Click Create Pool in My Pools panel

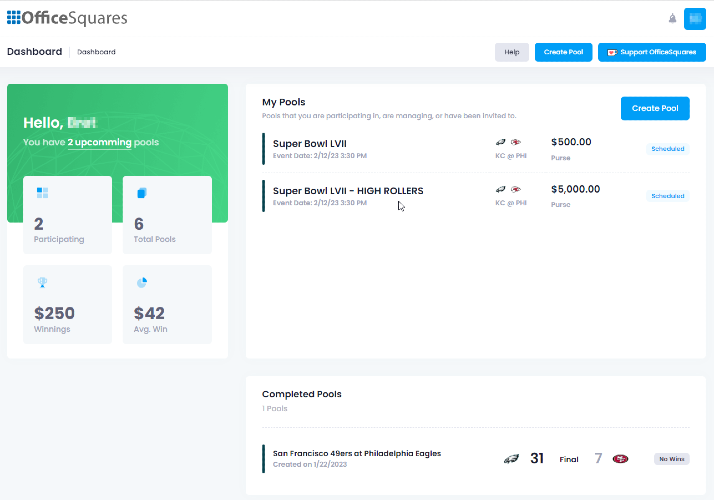point(655,108)
